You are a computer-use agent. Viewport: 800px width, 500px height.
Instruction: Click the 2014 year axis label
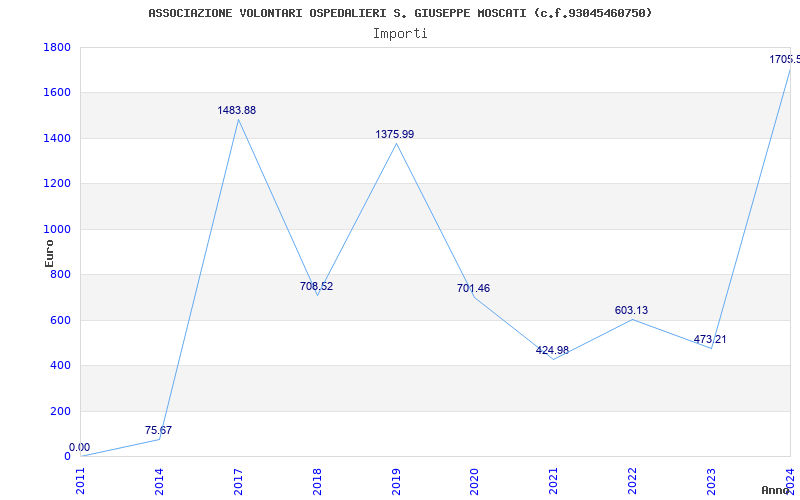click(159, 482)
